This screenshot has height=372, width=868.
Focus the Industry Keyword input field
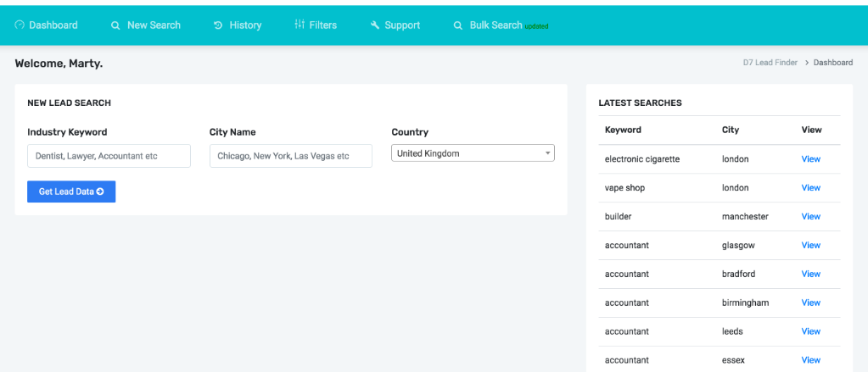pyautogui.click(x=109, y=156)
